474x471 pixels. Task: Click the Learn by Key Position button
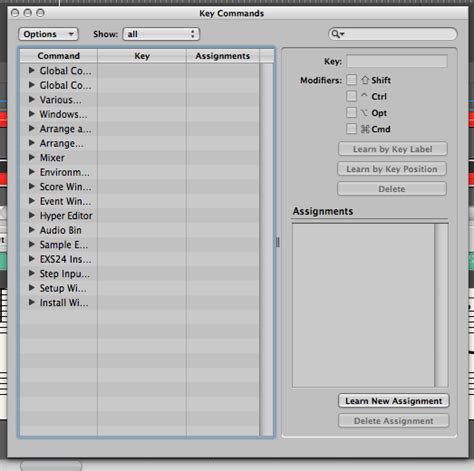[x=392, y=169]
